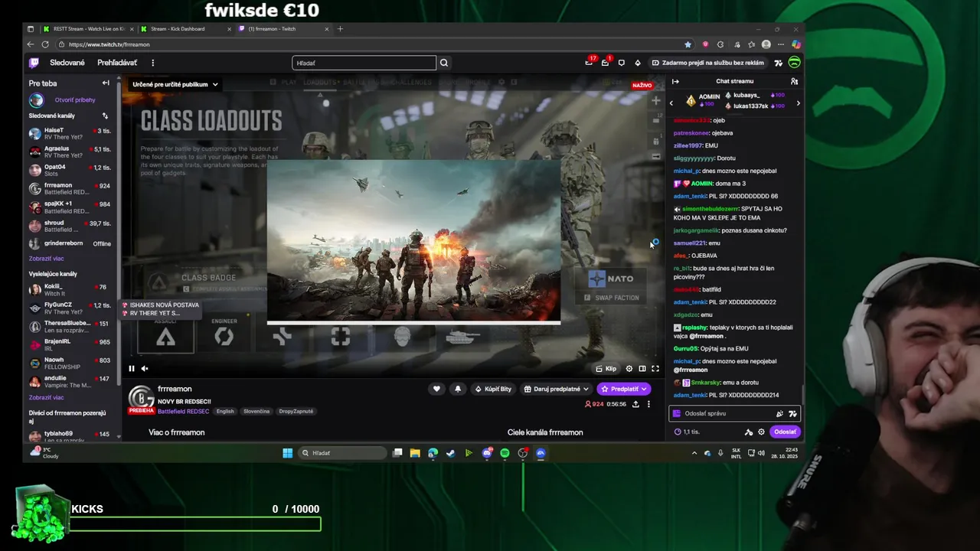Mute the stream player volume
This screenshot has width=980, height=551.
(145, 368)
